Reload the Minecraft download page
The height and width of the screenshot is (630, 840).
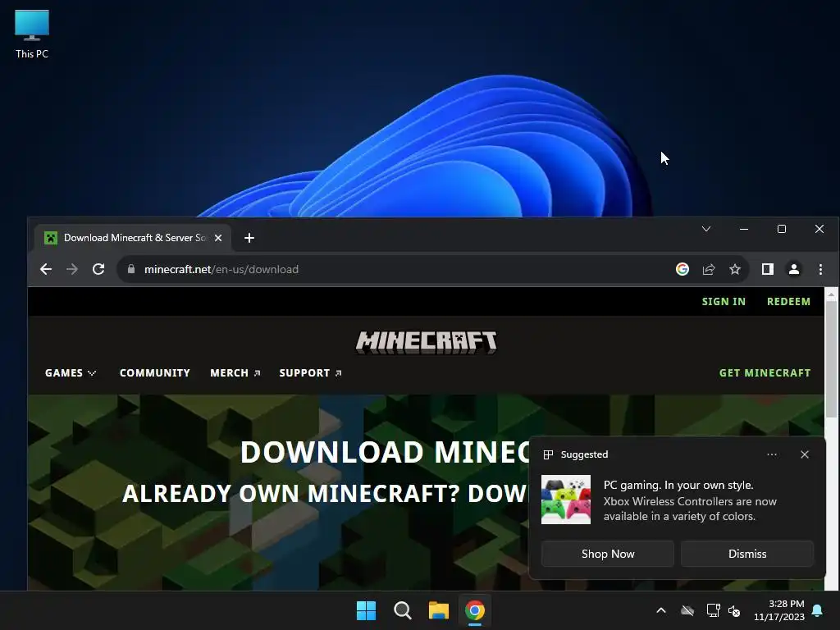coord(98,269)
